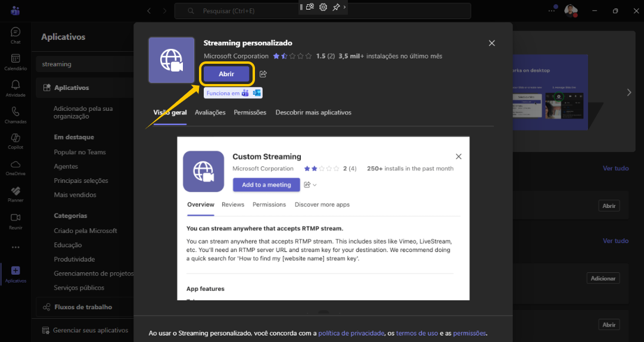Viewport: 644px width, 342px height.
Task: Open política de privacidade link
Action: point(351,334)
